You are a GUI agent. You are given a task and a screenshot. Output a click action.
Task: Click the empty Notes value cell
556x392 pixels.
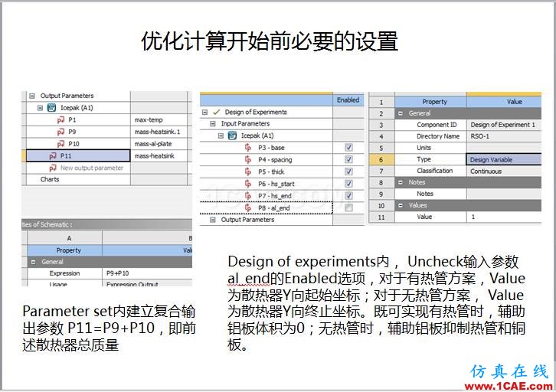[504, 194]
